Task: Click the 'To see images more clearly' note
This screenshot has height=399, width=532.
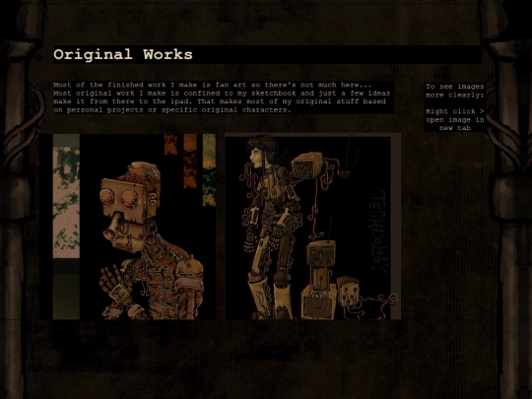Action: (x=454, y=91)
